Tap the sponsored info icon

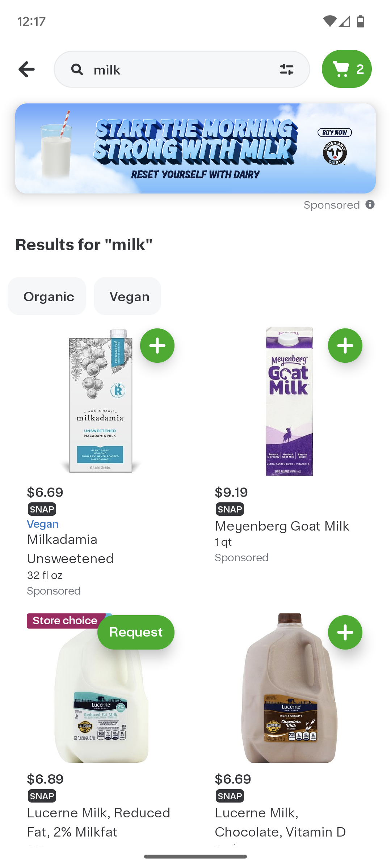(x=370, y=205)
